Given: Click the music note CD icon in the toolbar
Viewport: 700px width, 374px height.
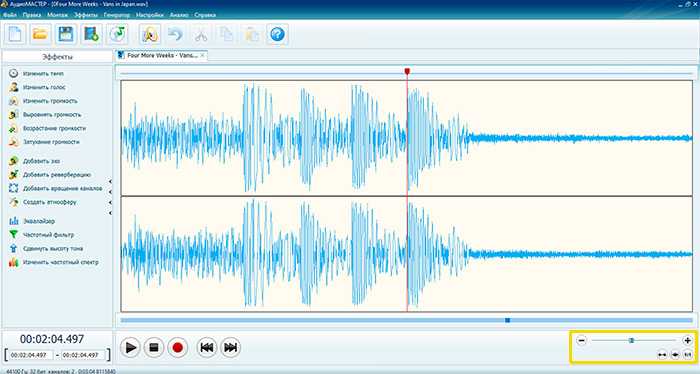Looking at the screenshot, I should point(117,34).
